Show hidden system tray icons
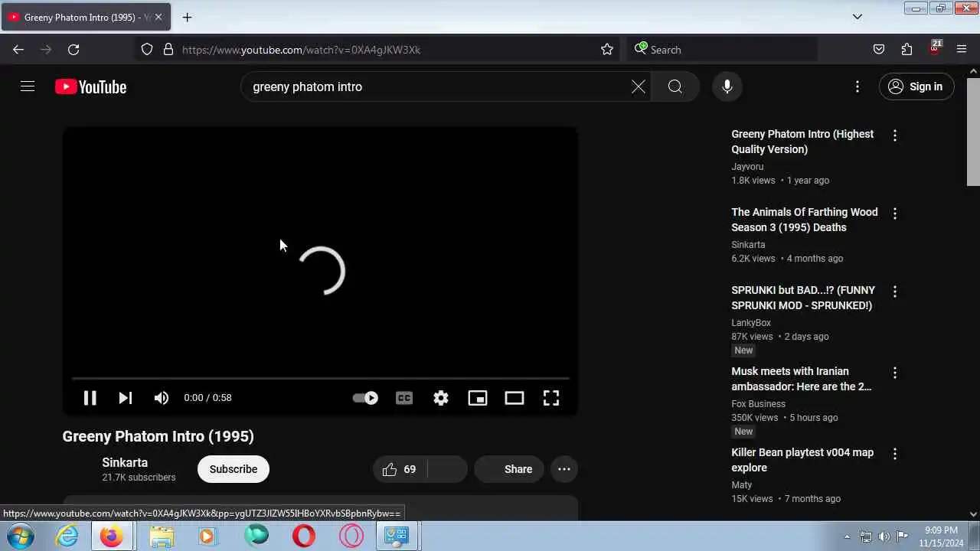980x551 pixels. 847,536
